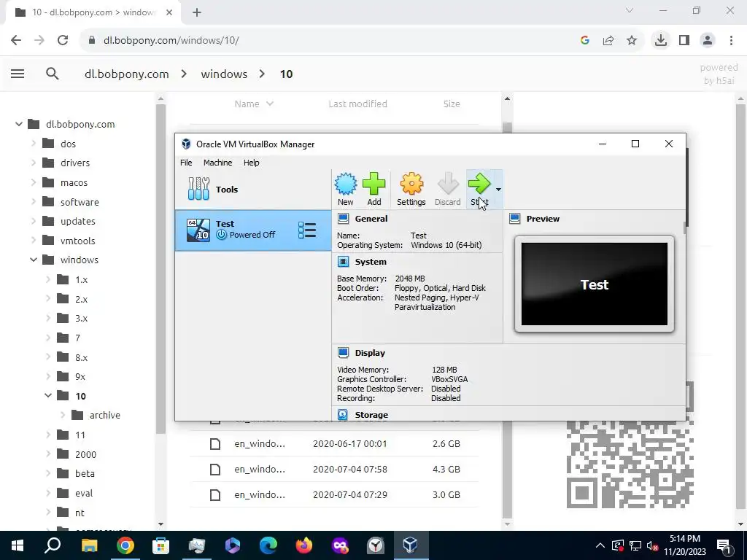This screenshot has width=747, height=560.
Task: Toggle Chrome side panel icon
Action: tap(684, 41)
